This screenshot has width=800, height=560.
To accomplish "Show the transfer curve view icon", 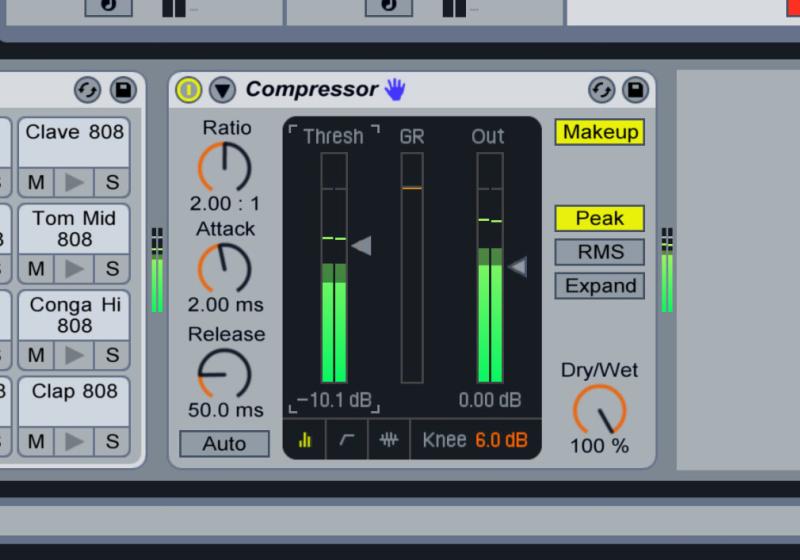I will click(346, 440).
